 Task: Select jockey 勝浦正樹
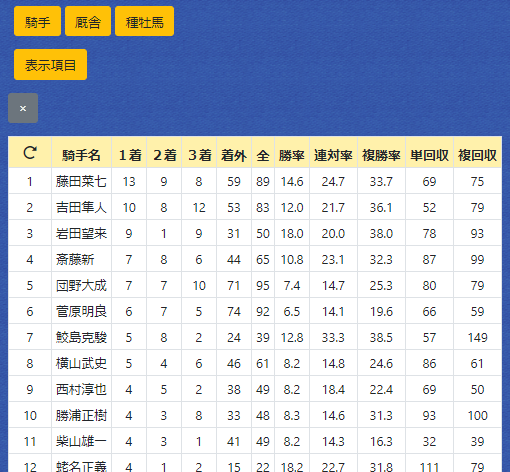point(81,415)
